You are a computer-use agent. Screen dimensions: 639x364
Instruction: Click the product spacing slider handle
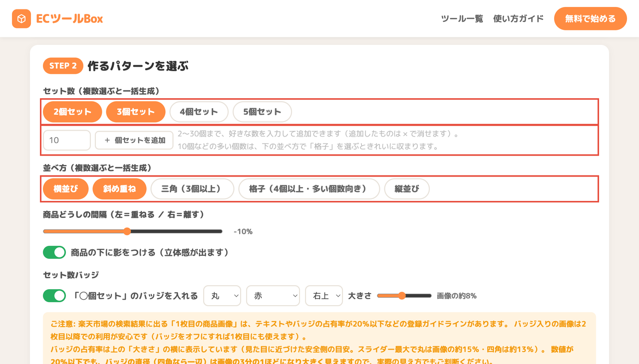pos(127,231)
